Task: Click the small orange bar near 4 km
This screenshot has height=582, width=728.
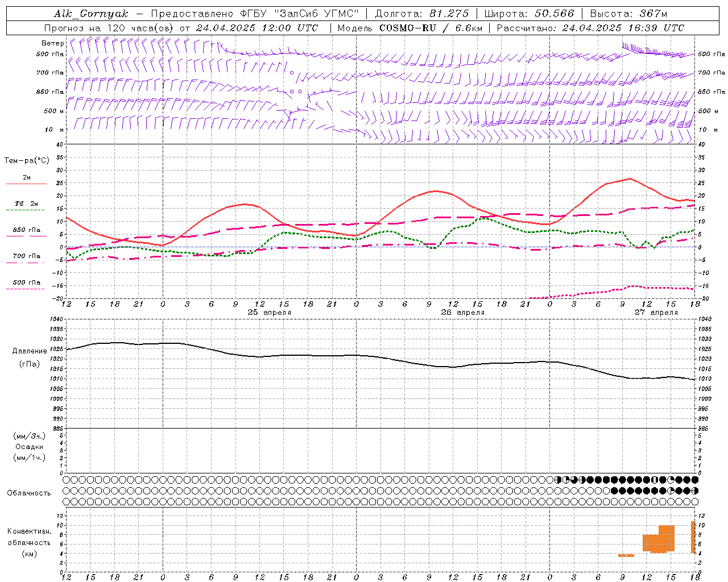Action: coord(626,555)
